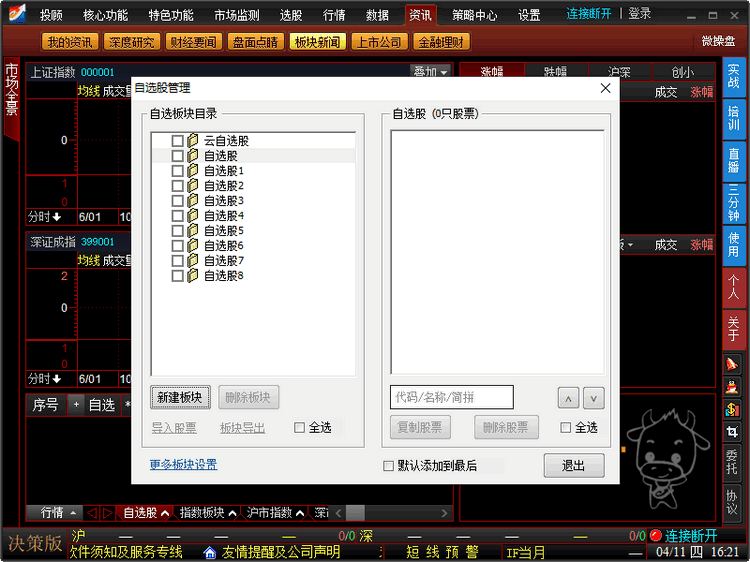Click 微操盘 in toolbar
750x562 pixels.
point(718,42)
